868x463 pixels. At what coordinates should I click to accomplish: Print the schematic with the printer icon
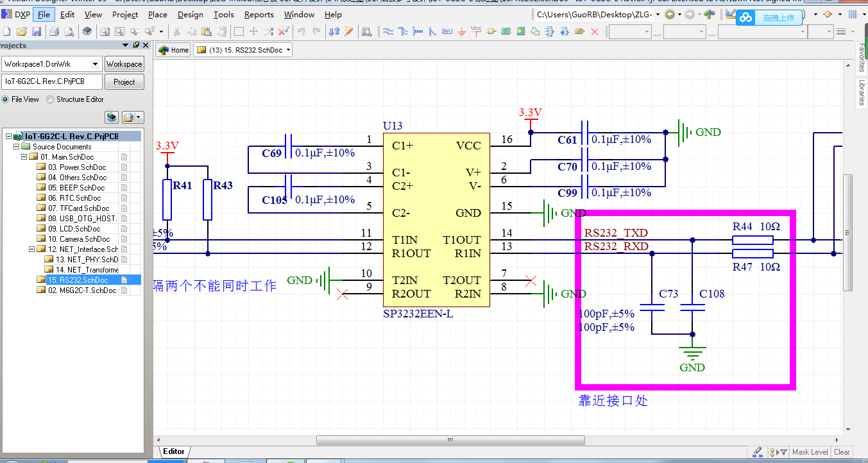54,31
